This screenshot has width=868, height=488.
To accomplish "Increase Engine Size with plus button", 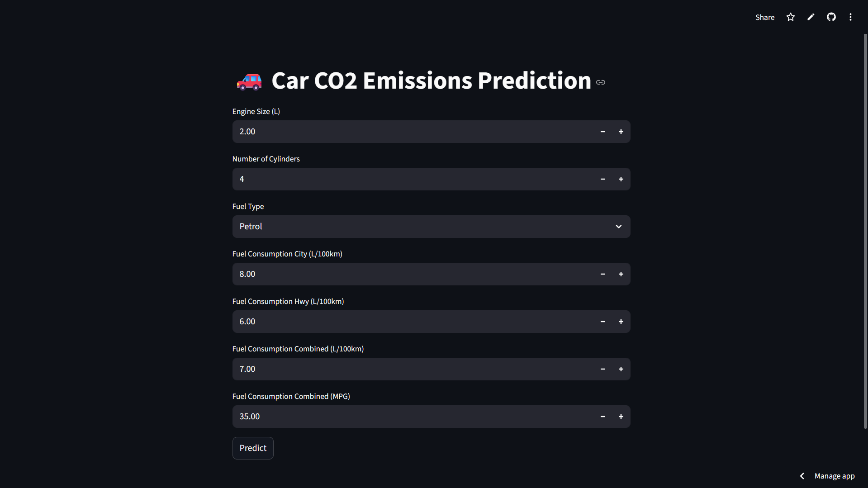I will click(621, 132).
